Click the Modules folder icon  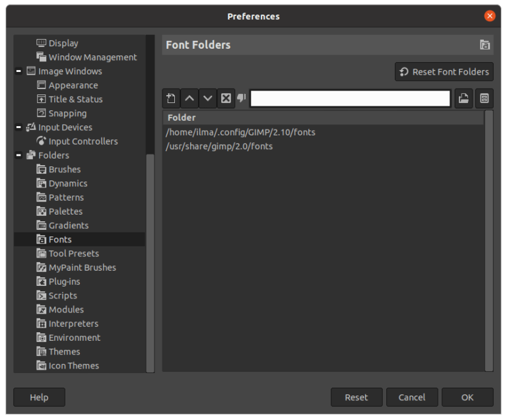[41, 309]
